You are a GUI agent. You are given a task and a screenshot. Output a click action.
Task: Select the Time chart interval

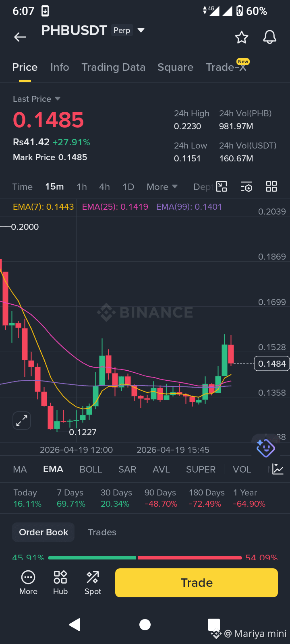click(x=23, y=187)
